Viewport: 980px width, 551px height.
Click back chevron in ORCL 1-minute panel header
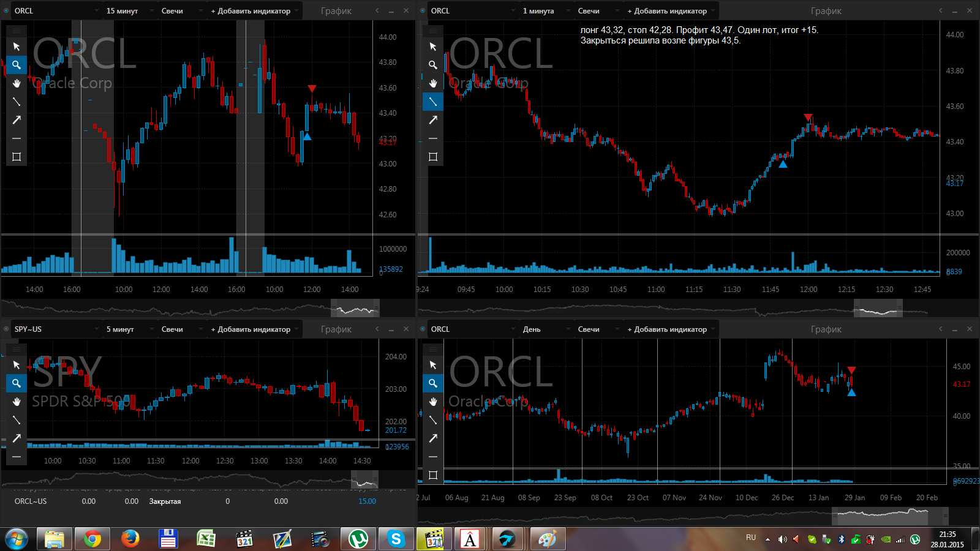(941, 11)
